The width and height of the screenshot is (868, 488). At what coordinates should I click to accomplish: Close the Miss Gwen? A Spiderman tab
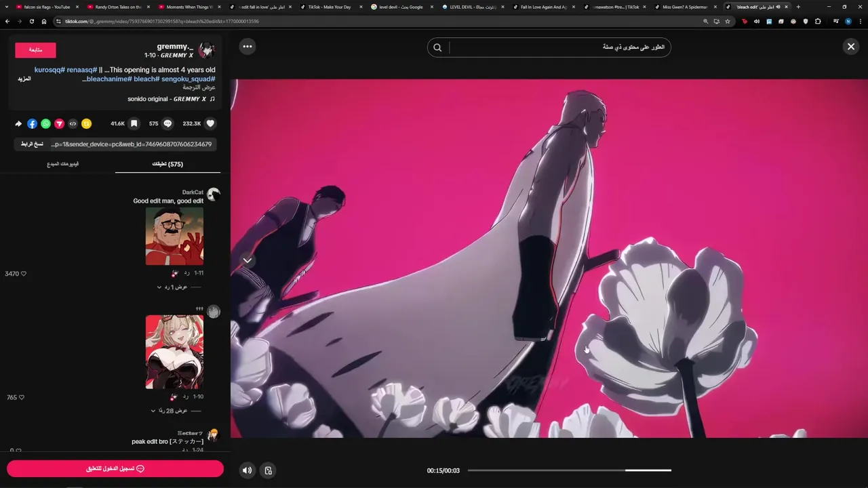click(715, 7)
